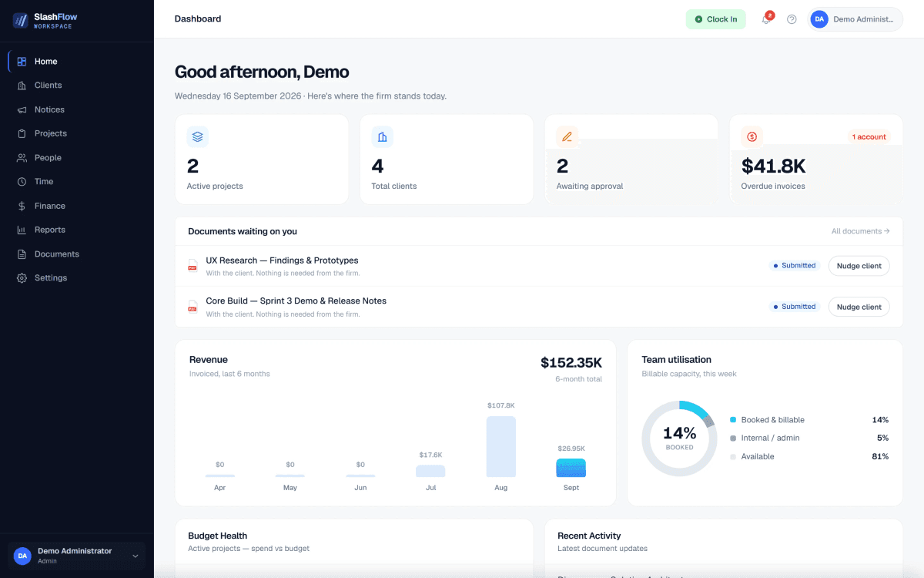
Task: Open Core Build — Sprint 3 Demo & Release Notes
Action: tap(296, 301)
